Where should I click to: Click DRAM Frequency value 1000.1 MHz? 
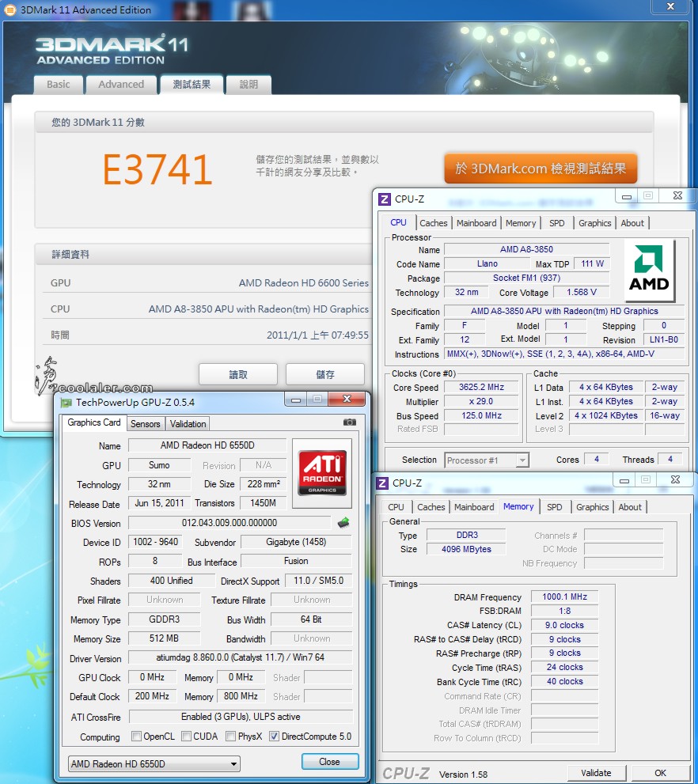point(564,597)
